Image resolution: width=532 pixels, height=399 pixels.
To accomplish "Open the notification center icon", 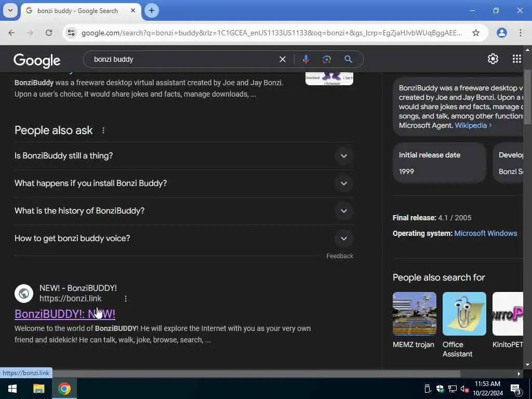I will tap(516, 389).
